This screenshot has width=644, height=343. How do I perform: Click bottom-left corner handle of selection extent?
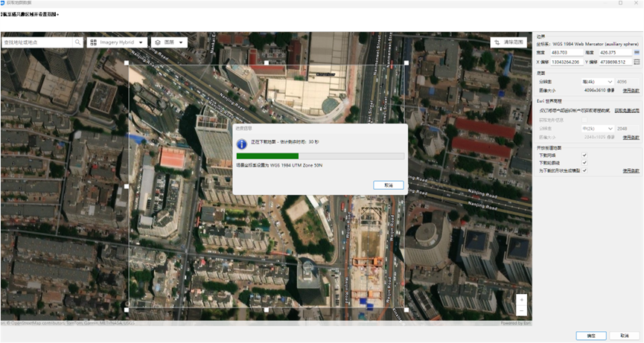coord(127,310)
